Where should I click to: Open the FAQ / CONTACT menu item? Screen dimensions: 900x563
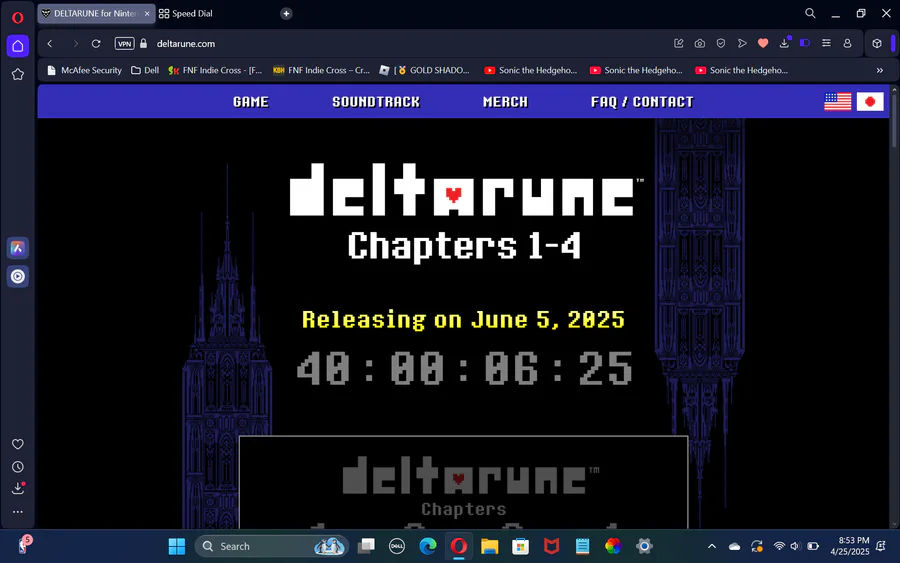642,102
